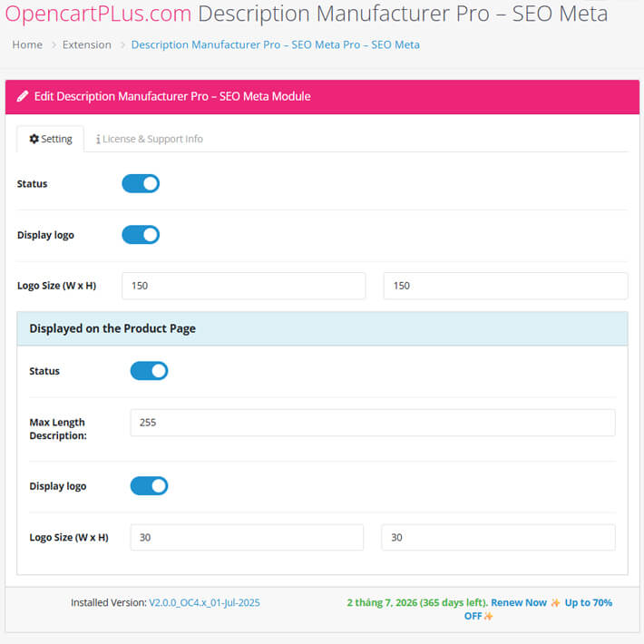
Task: Click breadcrumb chevron after Home
Action: point(54,44)
